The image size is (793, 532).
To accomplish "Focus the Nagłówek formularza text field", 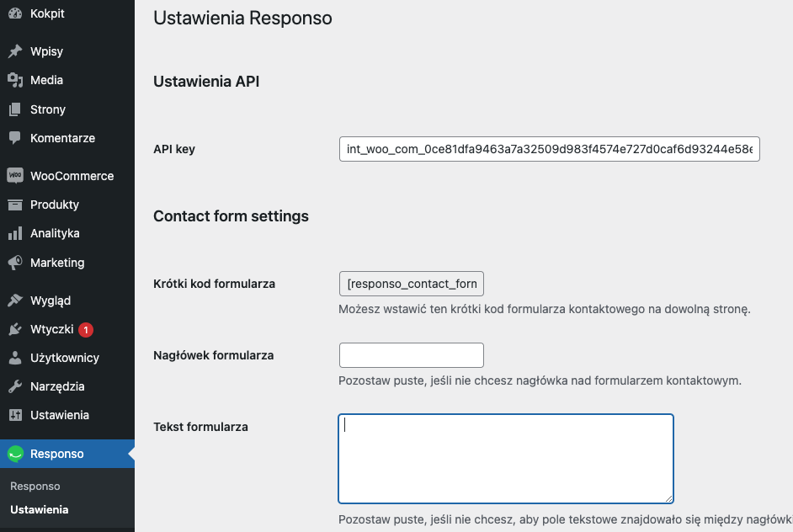I will [x=411, y=355].
